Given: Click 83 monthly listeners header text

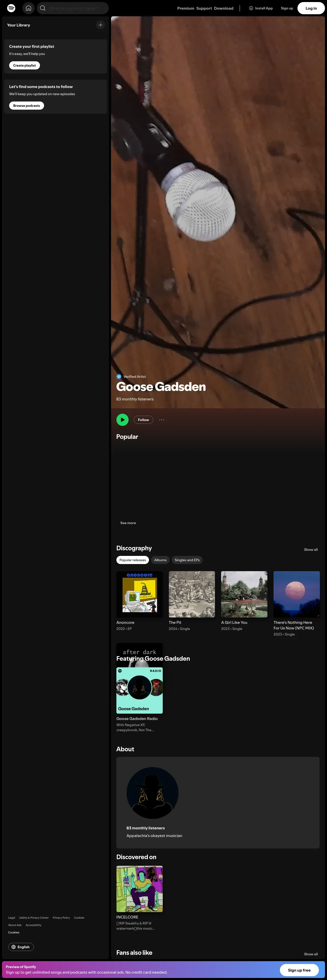Looking at the screenshot, I should [x=135, y=399].
